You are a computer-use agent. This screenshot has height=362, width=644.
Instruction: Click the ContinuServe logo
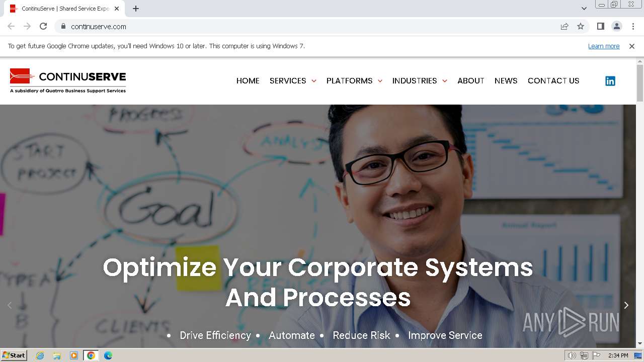click(68, 80)
